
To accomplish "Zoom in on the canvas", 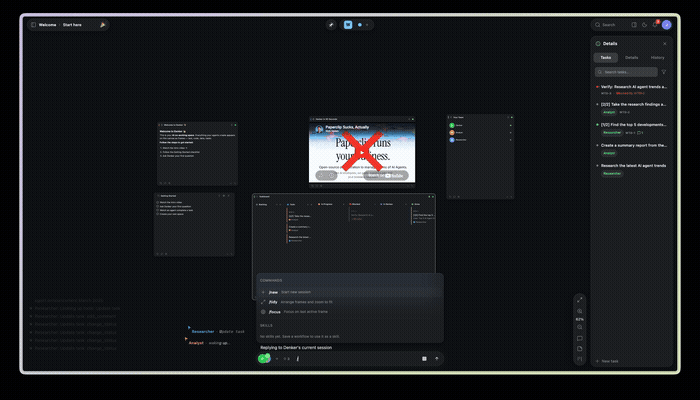I will (579, 311).
